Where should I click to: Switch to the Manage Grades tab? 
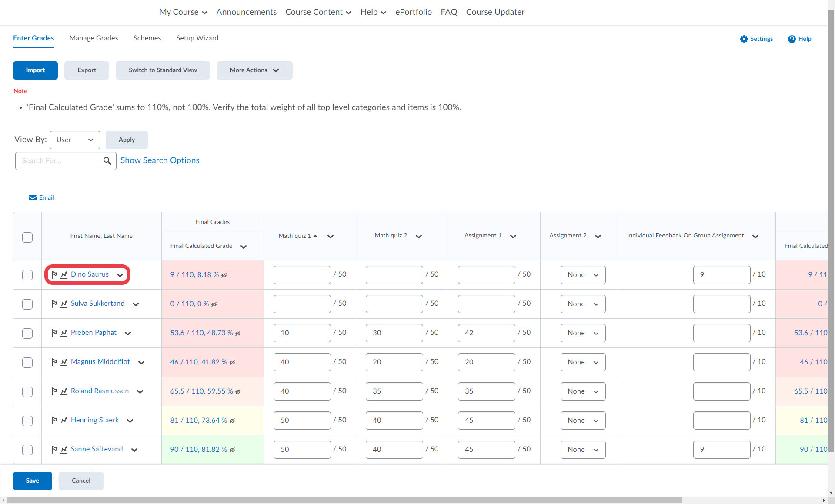click(x=94, y=38)
